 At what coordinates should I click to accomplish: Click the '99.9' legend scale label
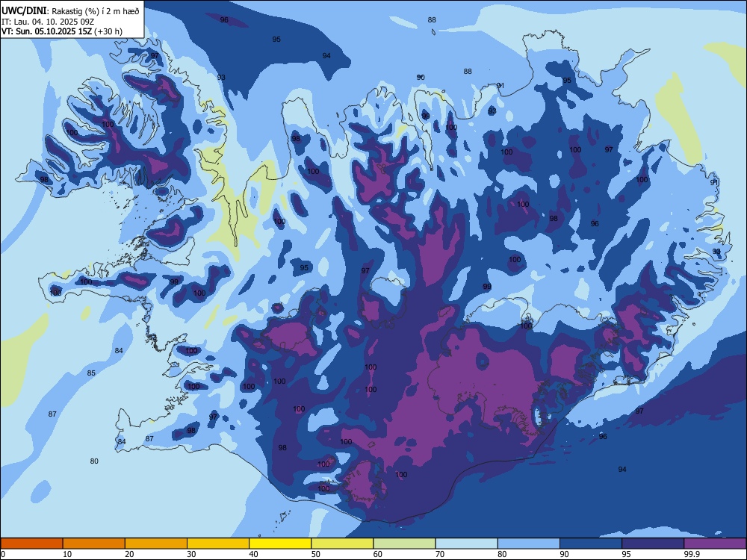pyautogui.click(x=691, y=554)
